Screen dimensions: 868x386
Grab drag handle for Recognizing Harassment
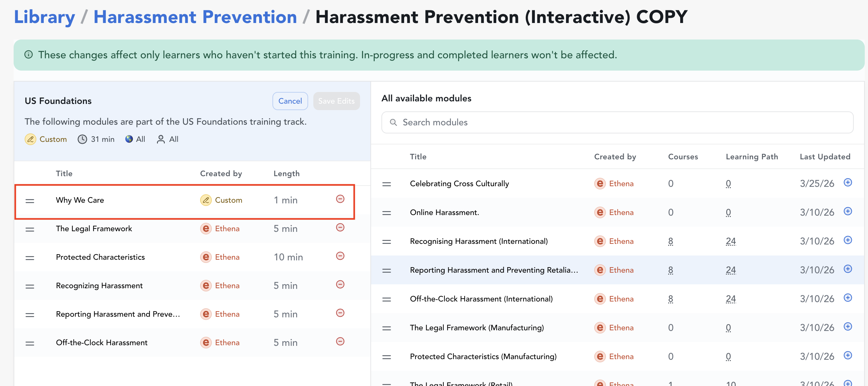(30, 286)
